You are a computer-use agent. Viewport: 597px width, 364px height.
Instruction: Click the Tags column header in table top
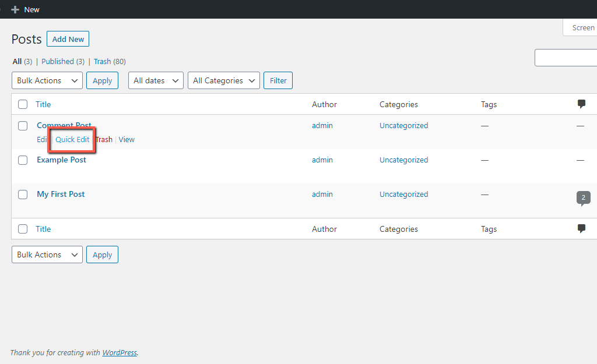[x=489, y=104]
